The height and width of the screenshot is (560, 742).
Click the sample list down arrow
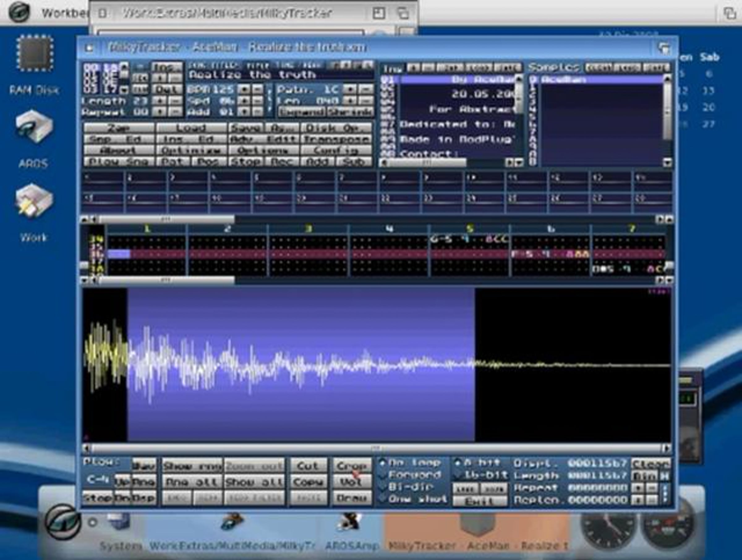click(x=667, y=163)
